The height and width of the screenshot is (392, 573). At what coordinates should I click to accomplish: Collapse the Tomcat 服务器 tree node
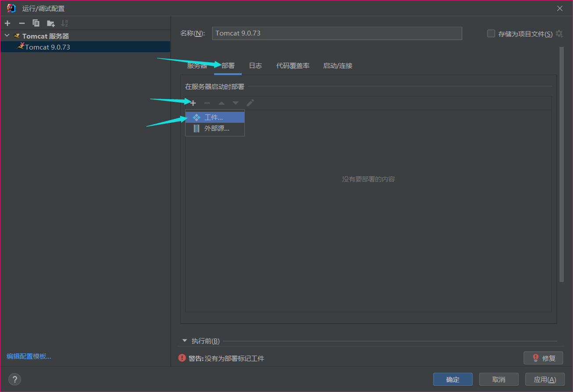(7, 36)
